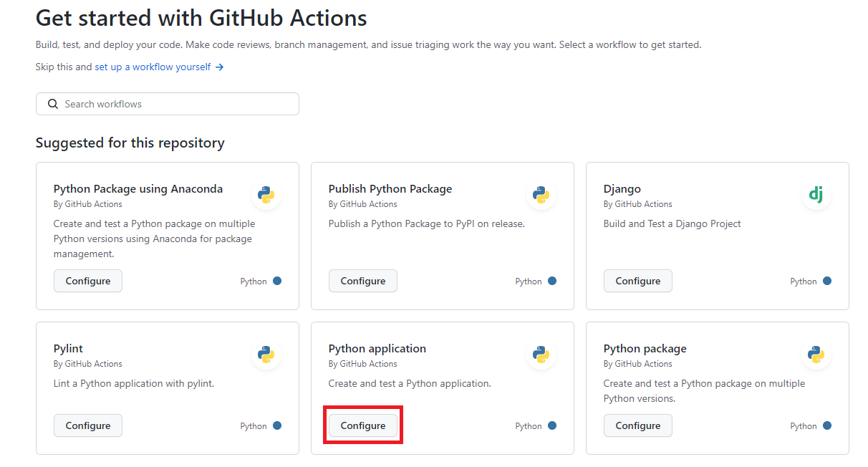868x467 pixels.
Task: Click the Python logo on Python Package using Anaconda card
Action: click(x=266, y=194)
